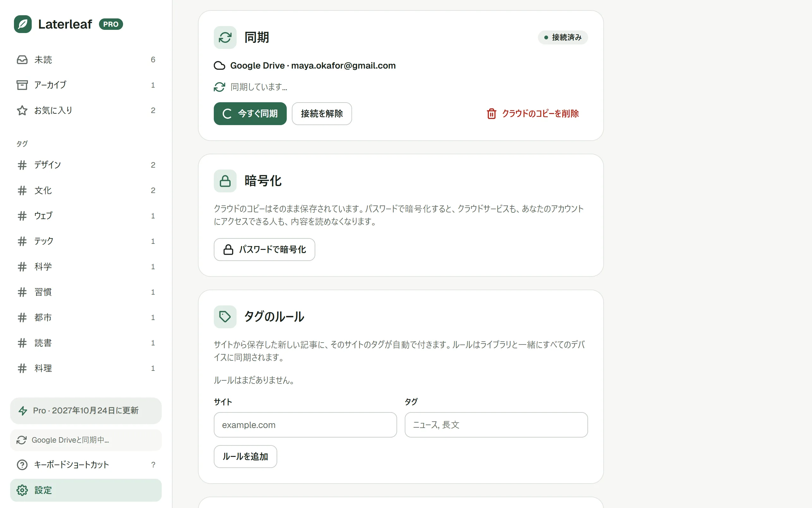812x508 pixels.
Task: Click the hash icon beside デザイン
Action: 22,165
